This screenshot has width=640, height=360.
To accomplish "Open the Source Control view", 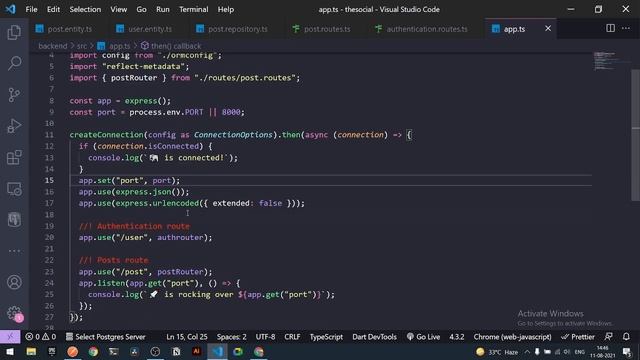I will tap(14, 95).
